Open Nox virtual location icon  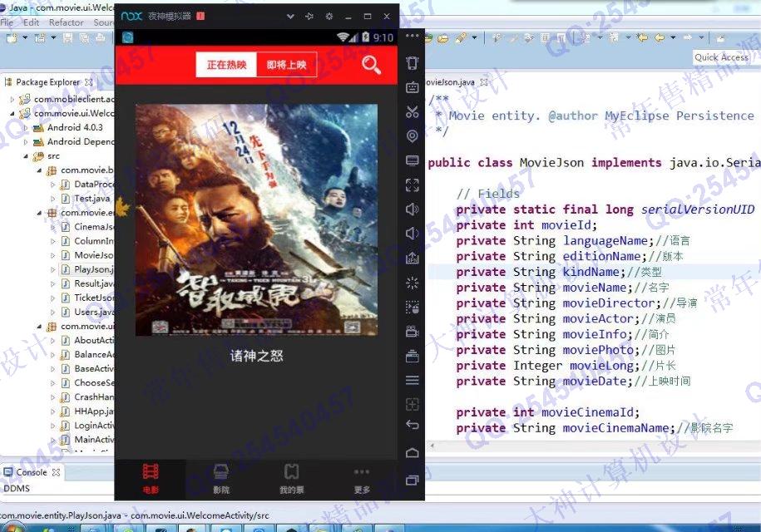[x=412, y=135]
